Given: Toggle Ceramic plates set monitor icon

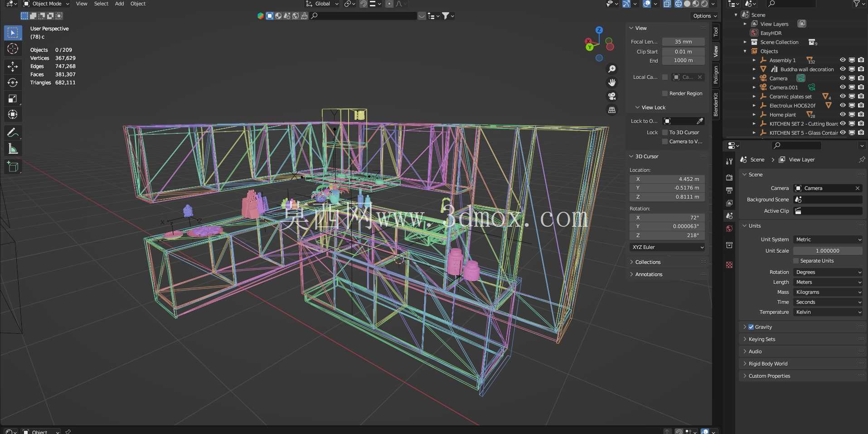Looking at the screenshot, I should [852, 97].
